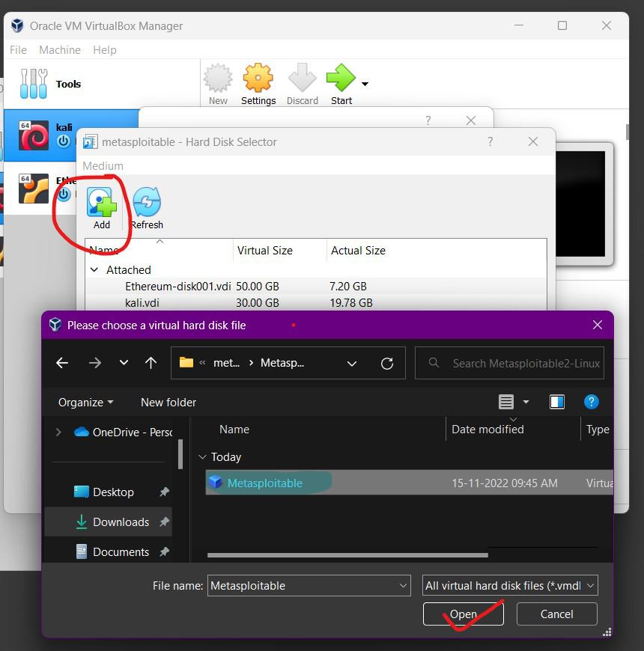
Task: Click the navigation pane vertical scrollbar
Action: [180, 455]
